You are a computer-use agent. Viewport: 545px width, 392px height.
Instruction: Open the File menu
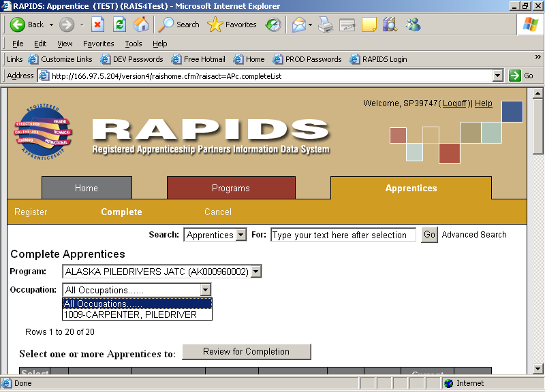18,44
